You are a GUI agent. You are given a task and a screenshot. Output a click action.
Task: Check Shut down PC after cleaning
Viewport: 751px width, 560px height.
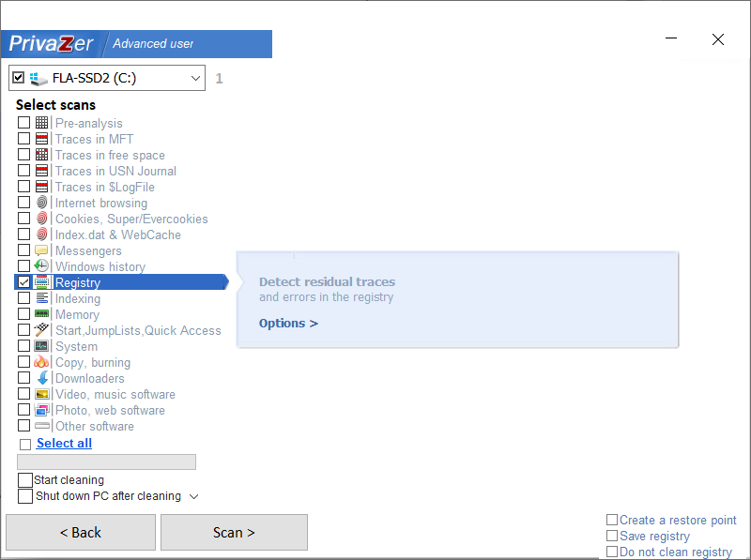pyautogui.click(x=25, y=496)
